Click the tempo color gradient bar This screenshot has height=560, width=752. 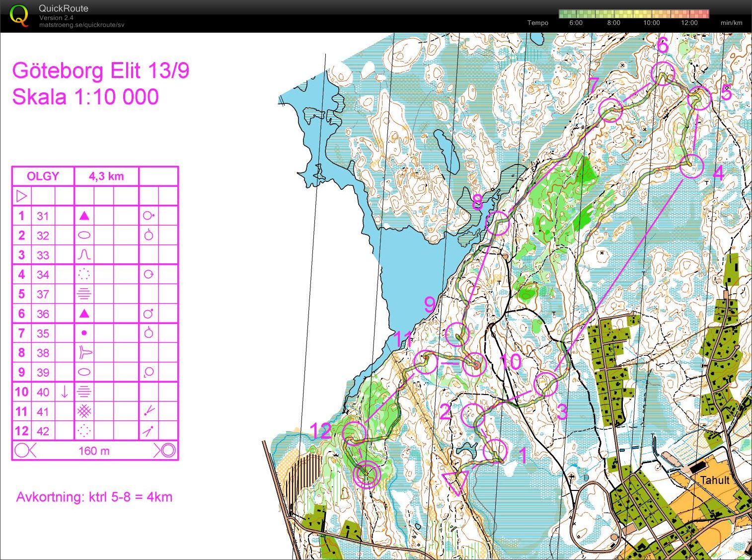click(634, 14)
